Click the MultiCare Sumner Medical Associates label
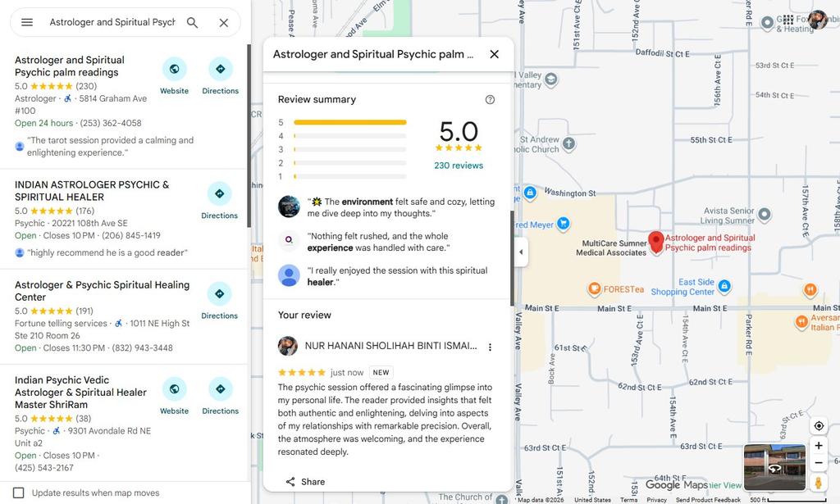Image resolution: width=840 pixels, height=504 pixels. click(611, 247)
